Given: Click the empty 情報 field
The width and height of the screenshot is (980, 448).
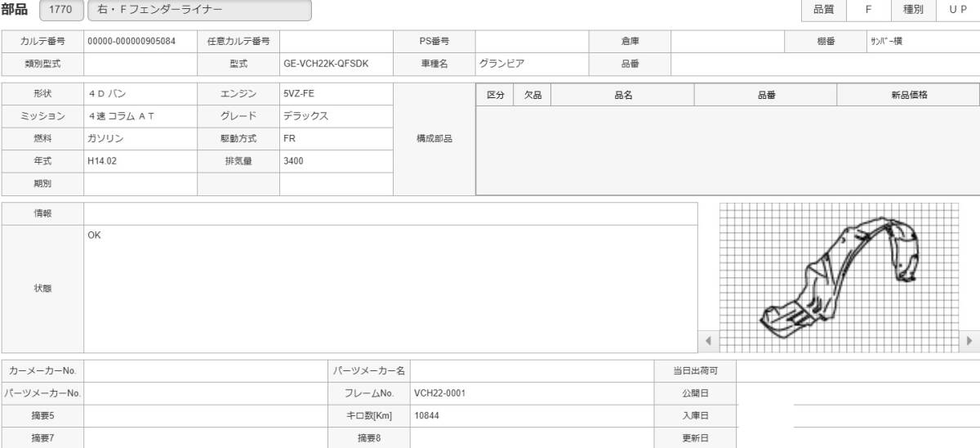Looking at the screenshot, I should tap(390, 213).
